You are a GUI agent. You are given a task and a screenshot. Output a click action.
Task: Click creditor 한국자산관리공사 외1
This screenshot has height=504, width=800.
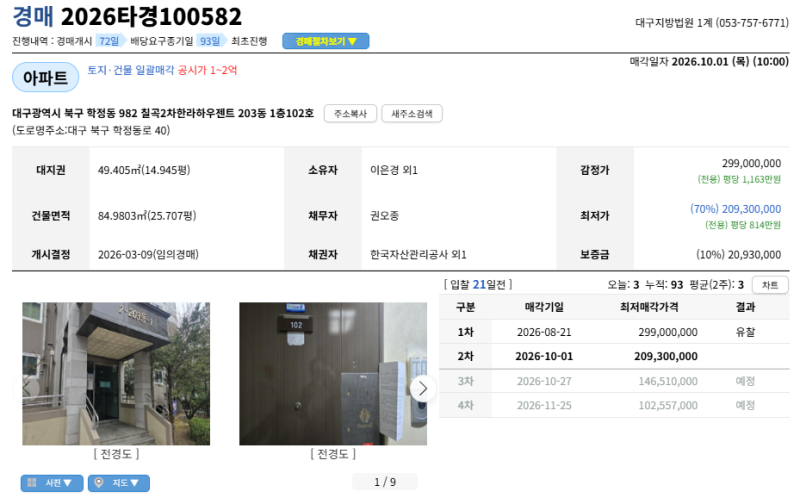coord(418,254)
